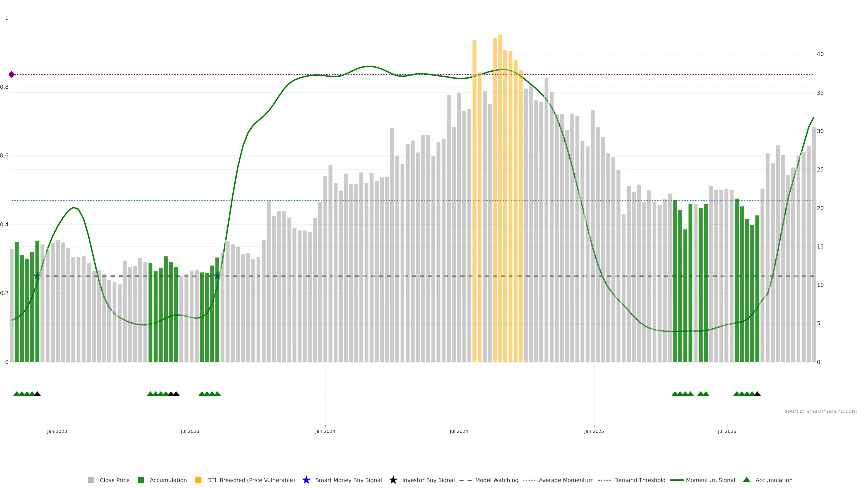Click the purple diamond Demand Threshold marker
Image resolution: width=868 pixels, height=488 pixels.
12,74
